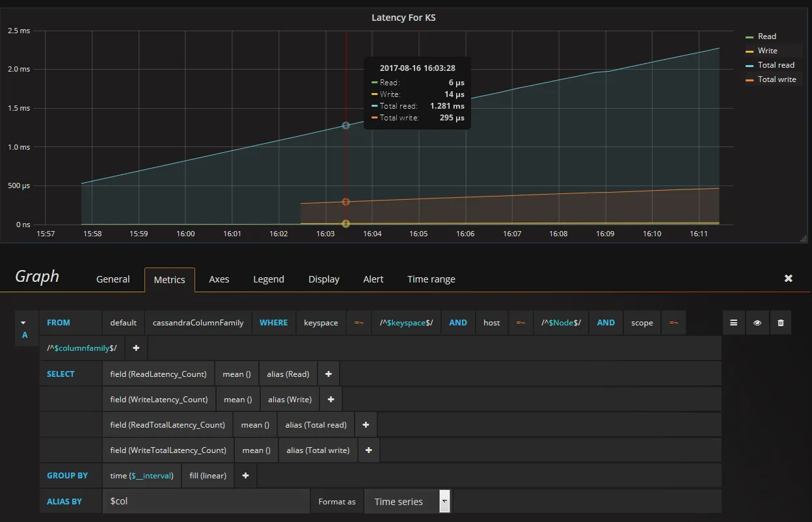Viewport: 812px width, 522px height.
Task: Click mean () in the ReadTotalLatency_Count row
Action: pyautogui.click(x=255, y=424)
